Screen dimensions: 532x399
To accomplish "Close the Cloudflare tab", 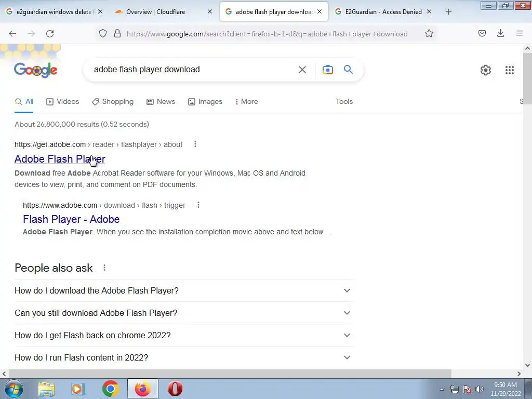I will point(210,12).
